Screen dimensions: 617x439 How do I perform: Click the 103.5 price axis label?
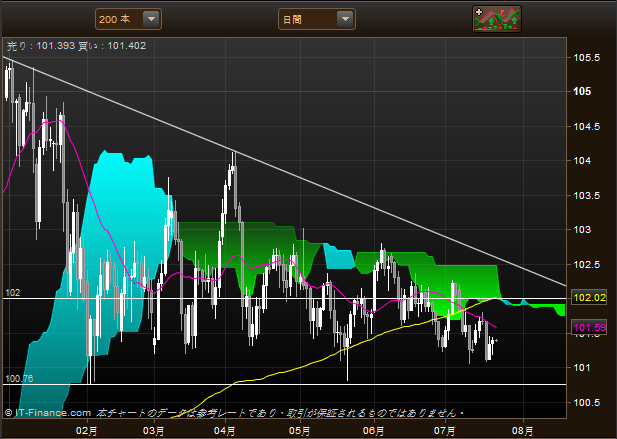tap(587, 196)
